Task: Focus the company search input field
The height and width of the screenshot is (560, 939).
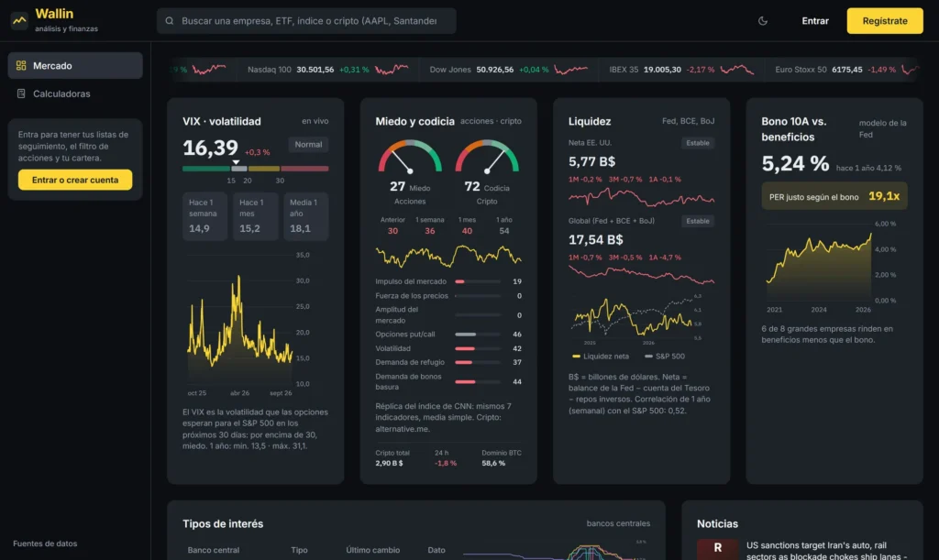Action: pos(306,21)
